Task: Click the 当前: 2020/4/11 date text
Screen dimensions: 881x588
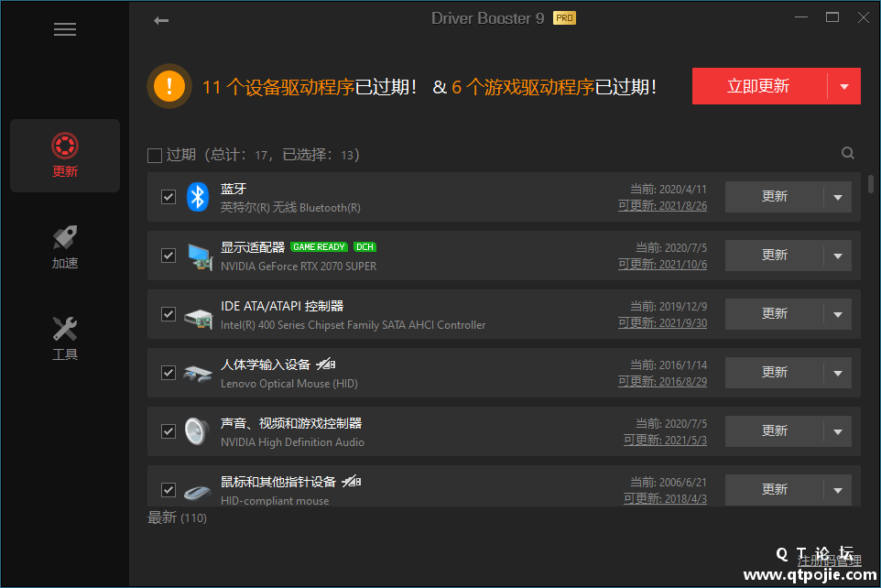Action: tap(668, 190)
